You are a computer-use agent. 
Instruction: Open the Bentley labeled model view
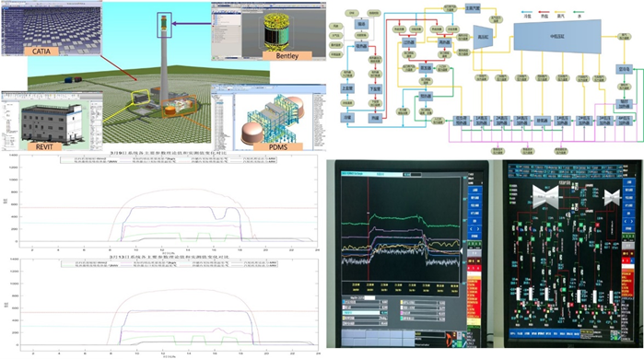tap(269, 31)
